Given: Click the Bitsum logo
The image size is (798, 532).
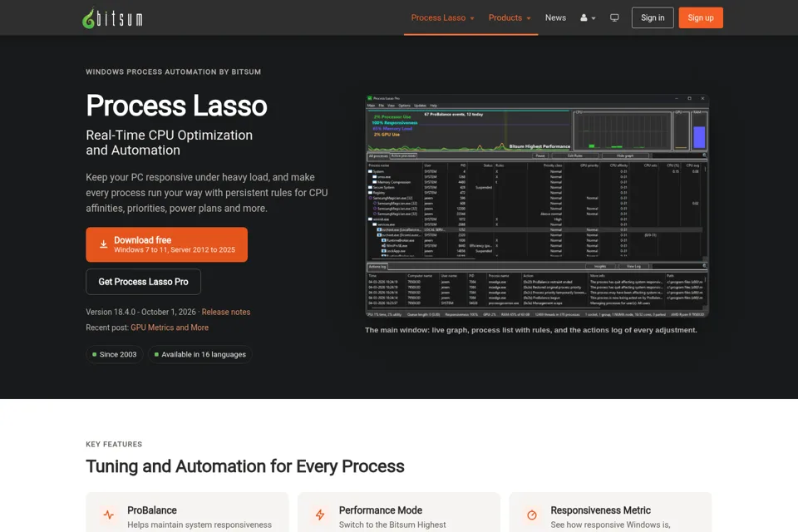Looking at the screenshot, I should (x=112, y=17).
